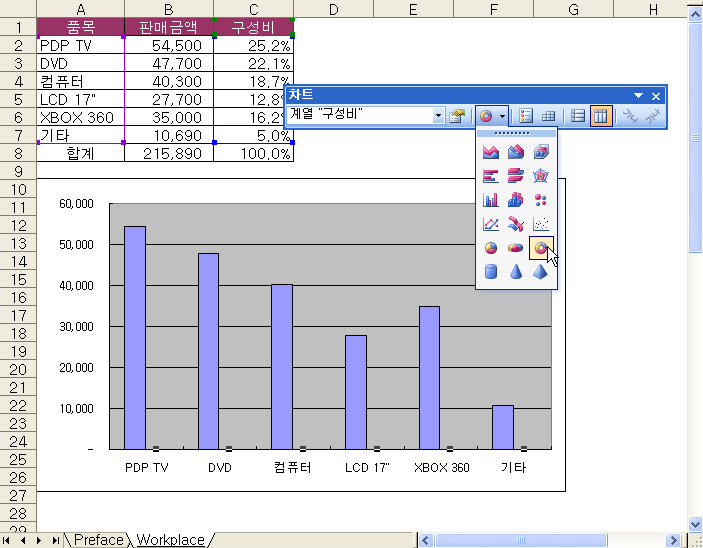Viewport: 703px width, 548px height.
Task: Click the vertical scrollbar down arrow
Action: tap(695, 524)
